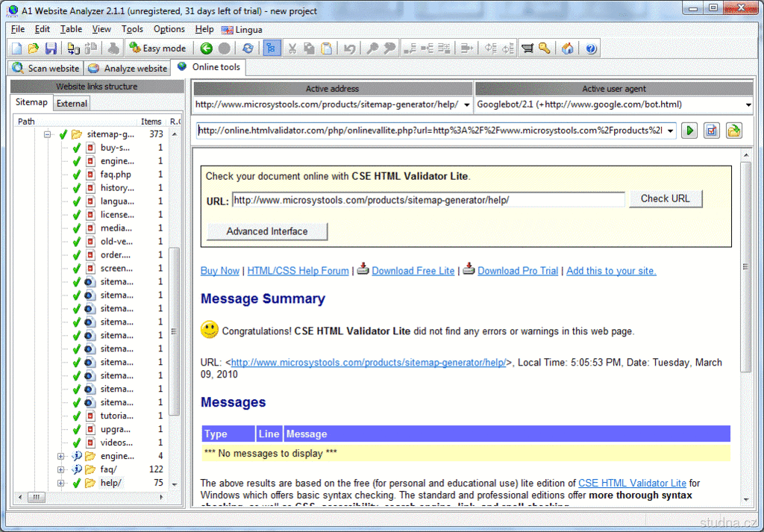The height and width of the screenshot is (532, 764).
Task: Switch to the Analyze website tab
Action: click(x=128, y=68)
